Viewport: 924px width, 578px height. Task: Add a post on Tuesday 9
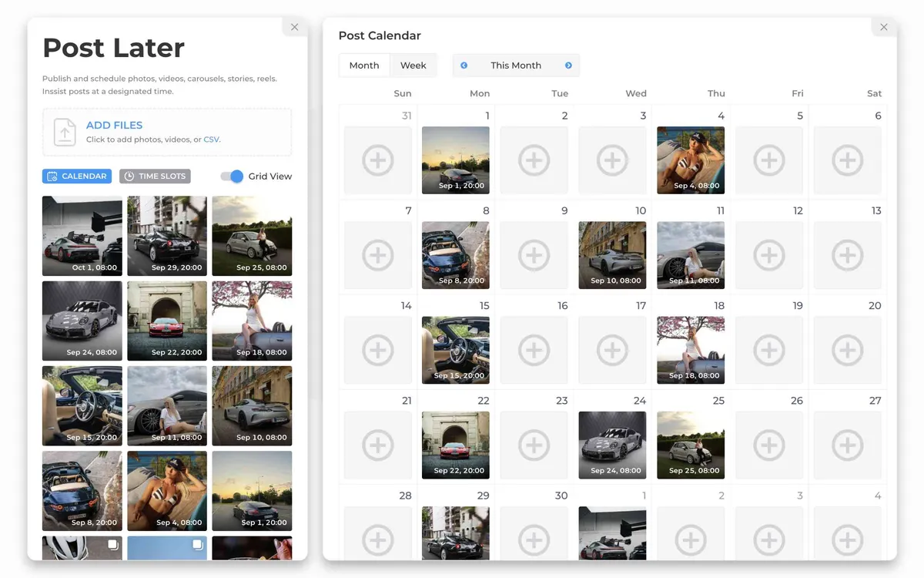point(534,255)
